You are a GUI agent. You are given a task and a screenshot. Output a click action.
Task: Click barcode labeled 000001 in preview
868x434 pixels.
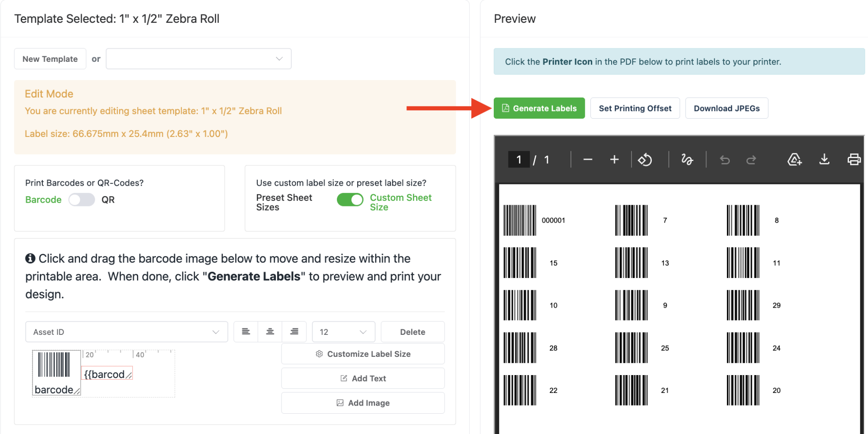point(520,220)
